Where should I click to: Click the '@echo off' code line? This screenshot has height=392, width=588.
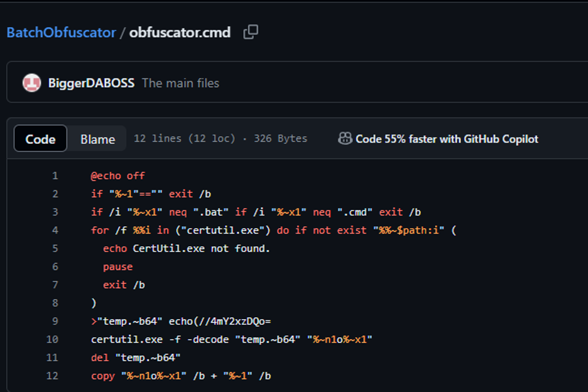tap(117, 175)
